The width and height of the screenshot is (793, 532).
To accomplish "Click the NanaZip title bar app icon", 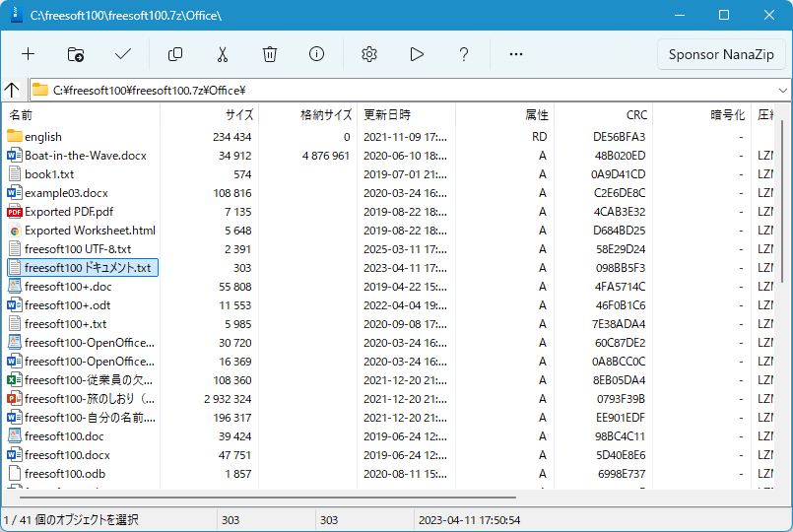I will (x=16, y=15).
